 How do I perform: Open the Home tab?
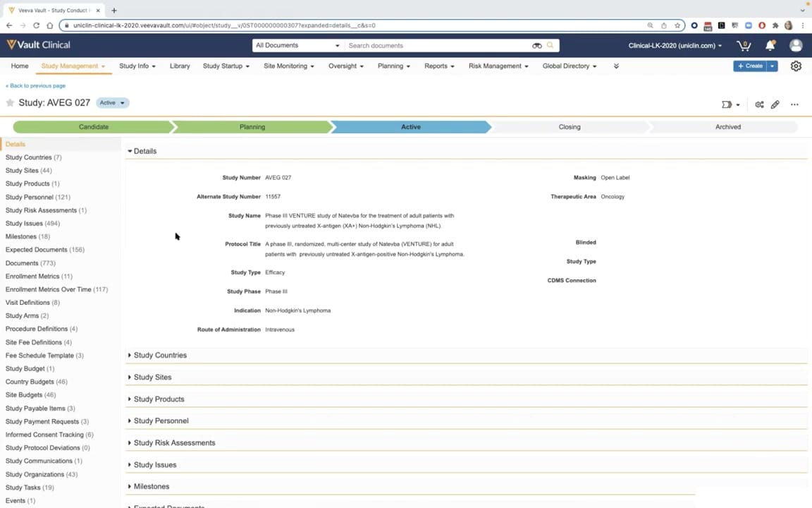20,66
